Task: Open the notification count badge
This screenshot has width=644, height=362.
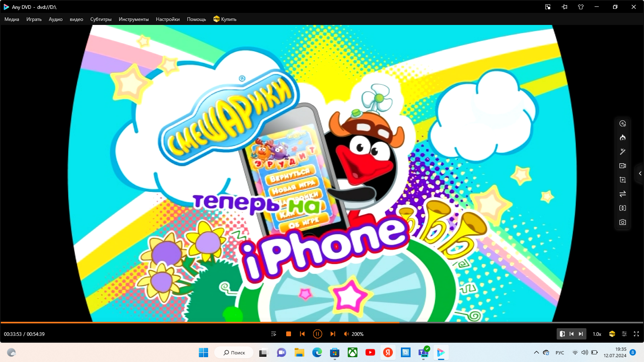Action: [633, 352]
